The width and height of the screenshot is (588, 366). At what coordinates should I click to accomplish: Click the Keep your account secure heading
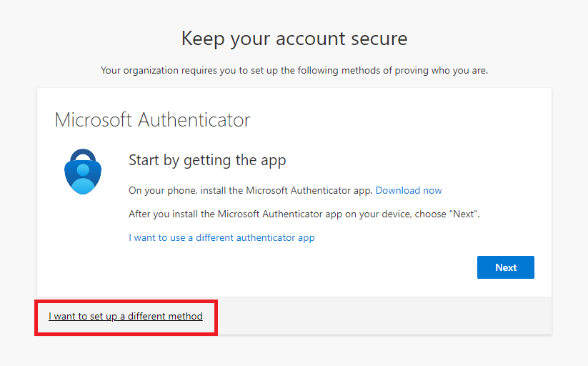click(294, 39)
